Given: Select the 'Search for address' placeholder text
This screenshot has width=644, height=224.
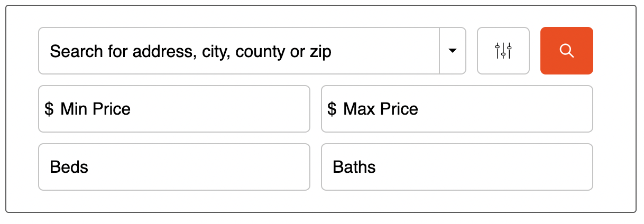Looking at the screenshot, I should (190, 52).
